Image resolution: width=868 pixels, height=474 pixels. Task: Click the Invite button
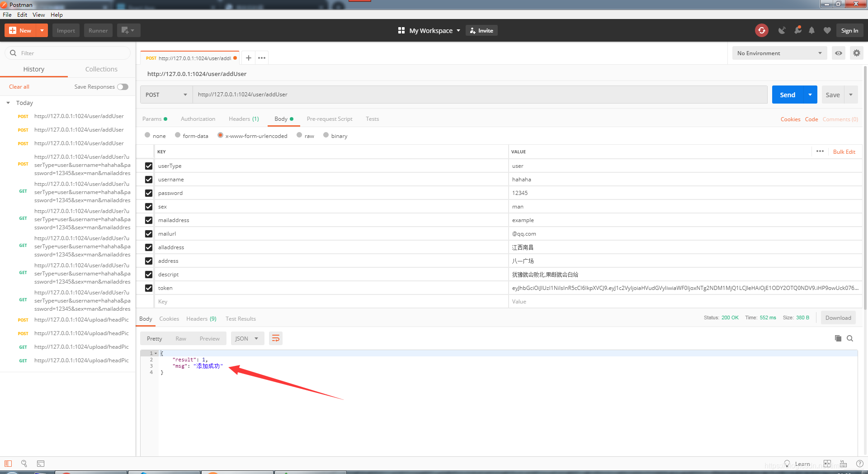481,30
